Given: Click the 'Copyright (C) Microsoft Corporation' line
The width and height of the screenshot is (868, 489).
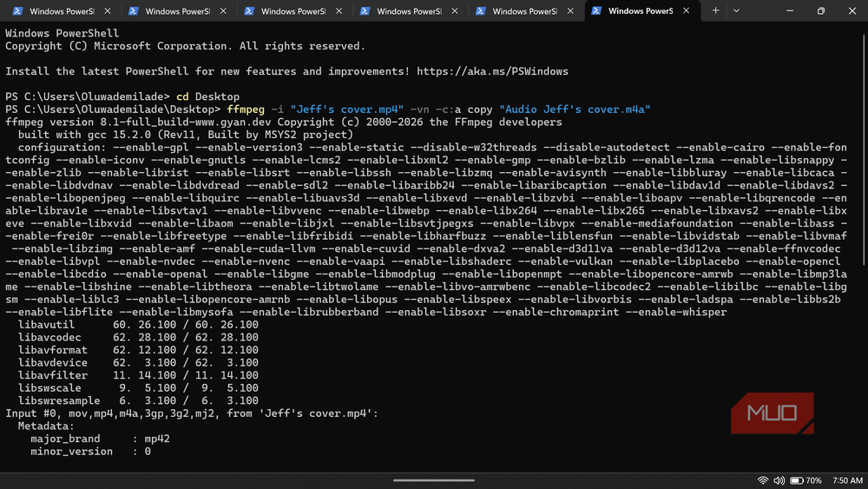Looking at the screenshot, I should [x=186, y=46].
